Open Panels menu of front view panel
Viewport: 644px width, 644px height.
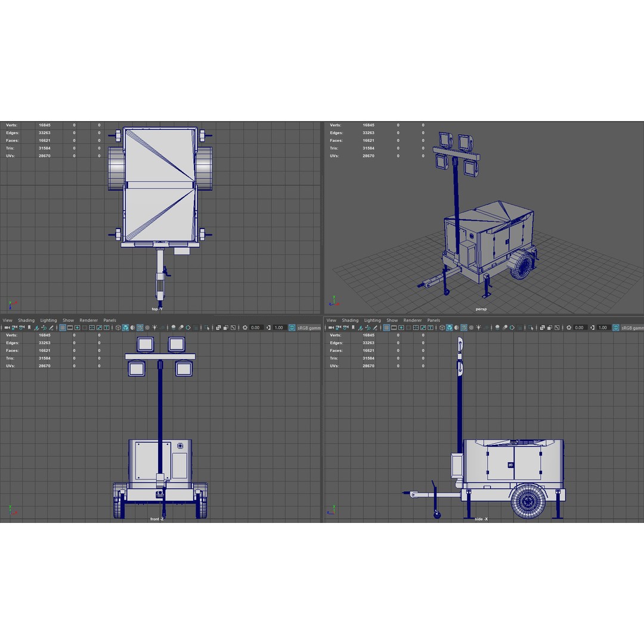[110, 320]
